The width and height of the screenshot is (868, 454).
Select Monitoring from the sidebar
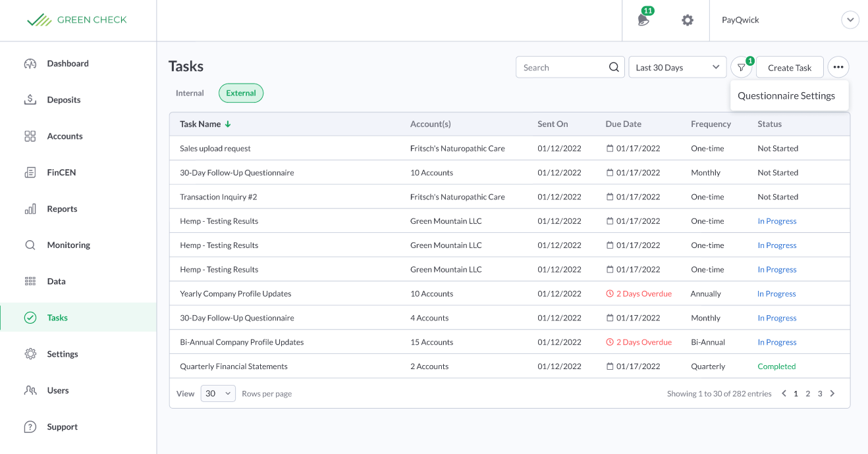(x=68, y=245)
